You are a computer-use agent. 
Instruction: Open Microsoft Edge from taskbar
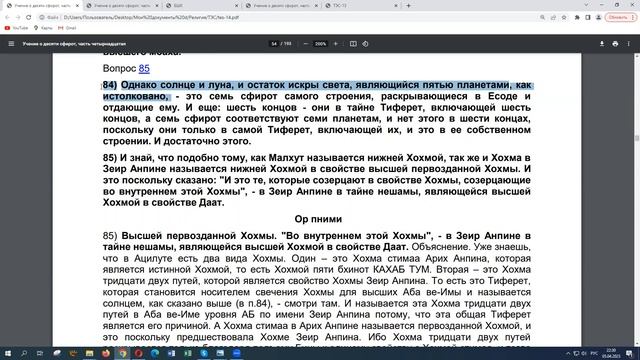tap(155, 353)
